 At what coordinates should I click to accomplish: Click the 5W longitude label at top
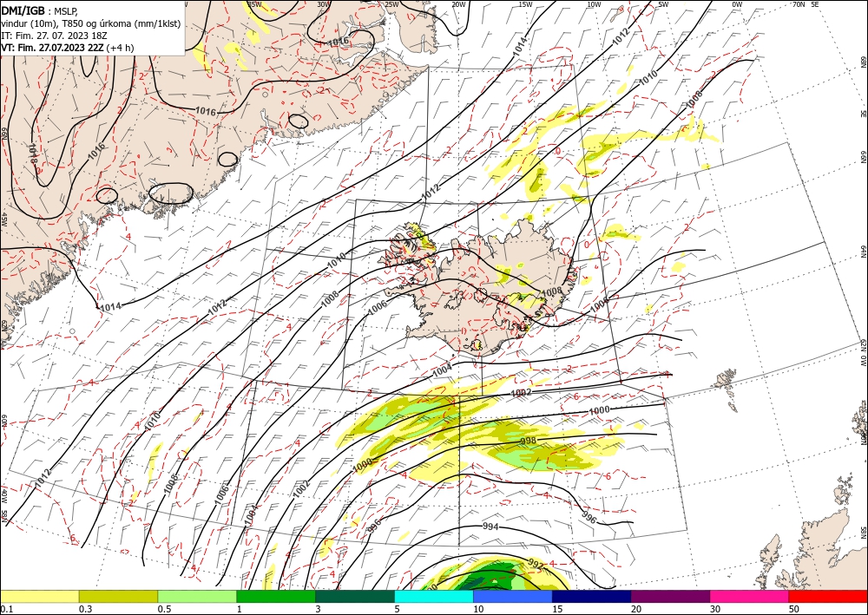point(664,4)
